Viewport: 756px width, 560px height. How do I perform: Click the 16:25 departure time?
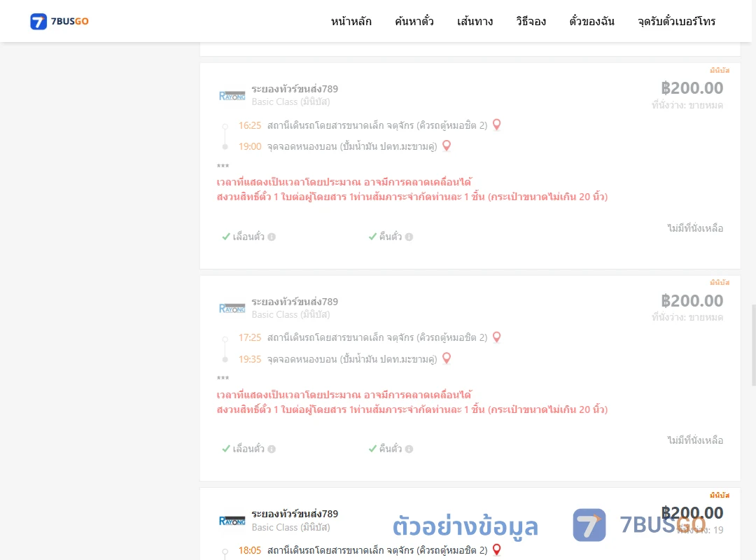coord(250,125)
